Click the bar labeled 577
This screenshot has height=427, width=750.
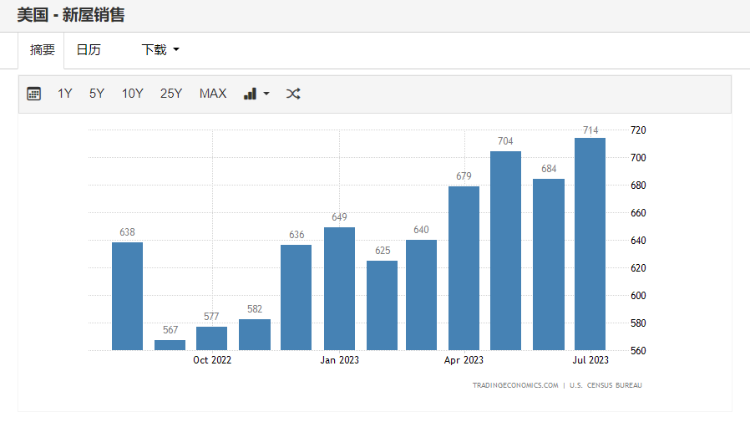coord(211,339)
